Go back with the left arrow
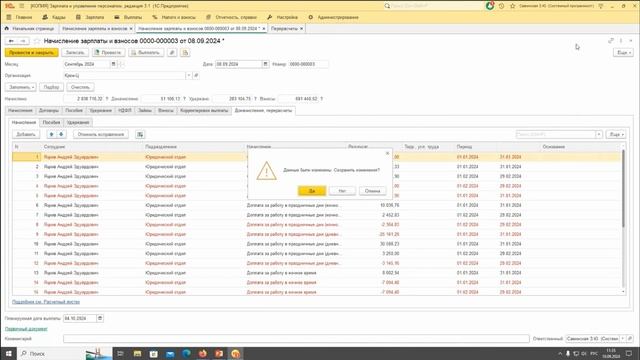 (11, 41)
